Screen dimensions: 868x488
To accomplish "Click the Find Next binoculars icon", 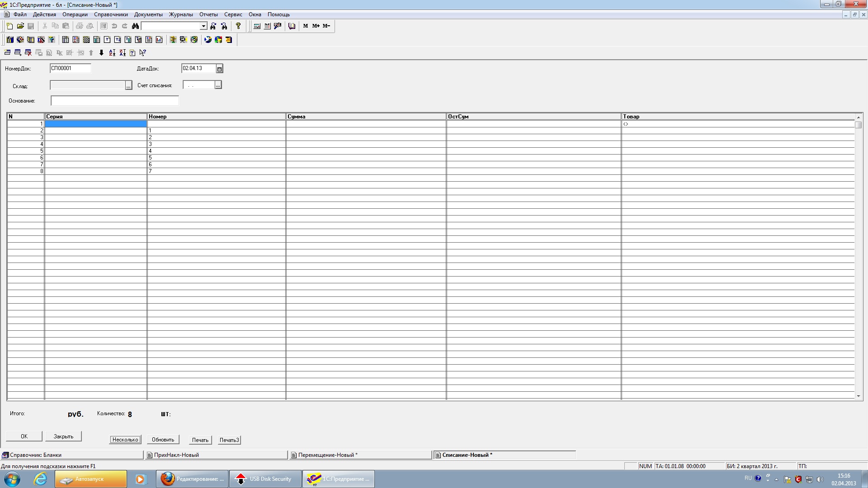I will (213, 26).
